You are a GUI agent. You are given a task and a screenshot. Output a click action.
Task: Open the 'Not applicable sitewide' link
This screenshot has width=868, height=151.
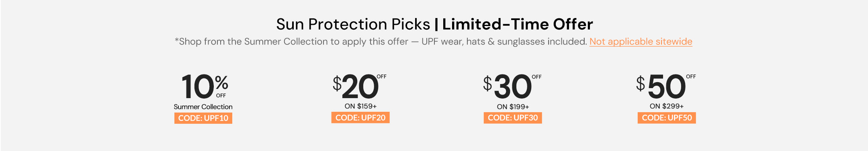641,42
